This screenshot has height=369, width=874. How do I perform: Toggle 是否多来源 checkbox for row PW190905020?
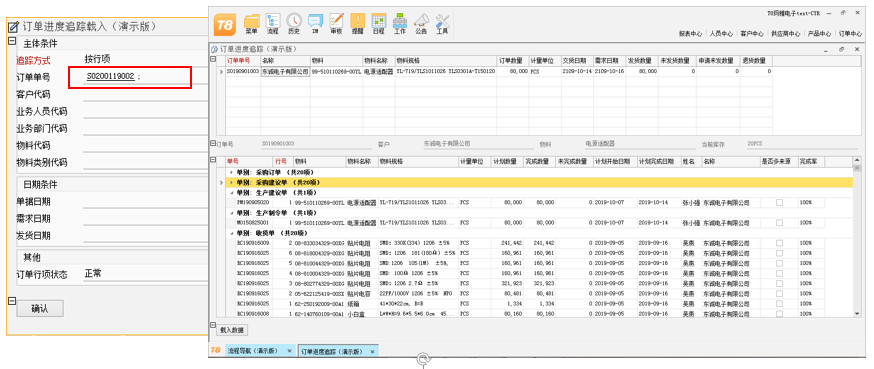point(779,203)
